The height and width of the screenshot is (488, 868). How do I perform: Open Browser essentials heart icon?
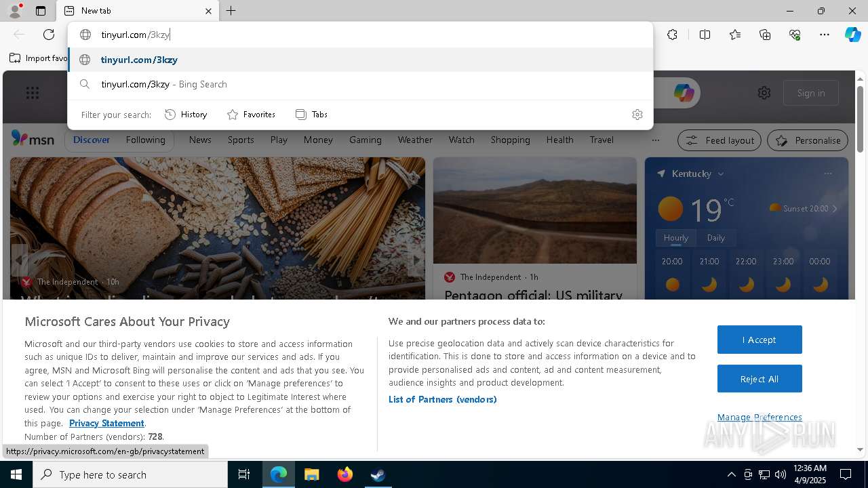(795, 35)
